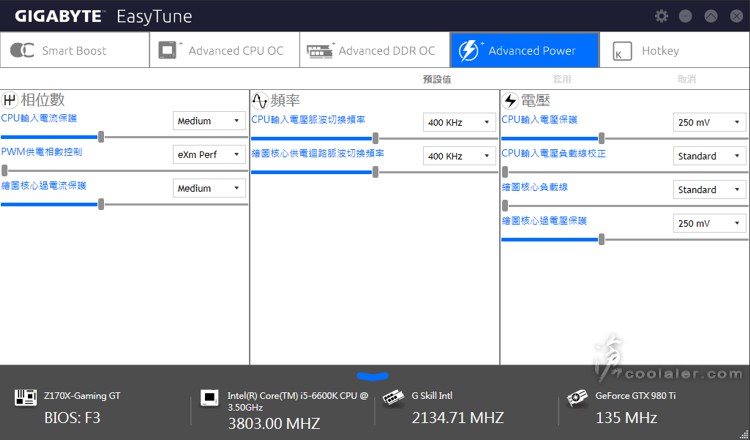The image size is (750, 440).
Task: Open 繪圖核心過電壓保護 250 mV dropdown
Action: [x=709, y=223]
